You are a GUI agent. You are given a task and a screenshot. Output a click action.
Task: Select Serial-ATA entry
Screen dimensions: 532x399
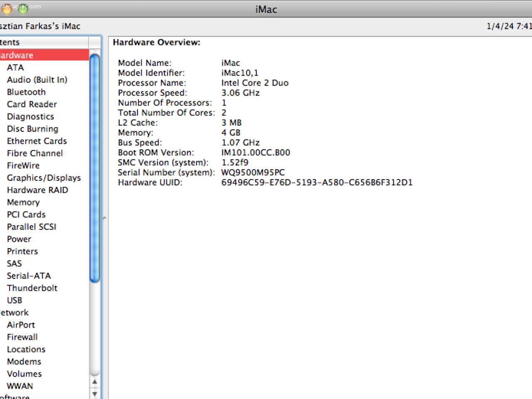click(29, 276)
